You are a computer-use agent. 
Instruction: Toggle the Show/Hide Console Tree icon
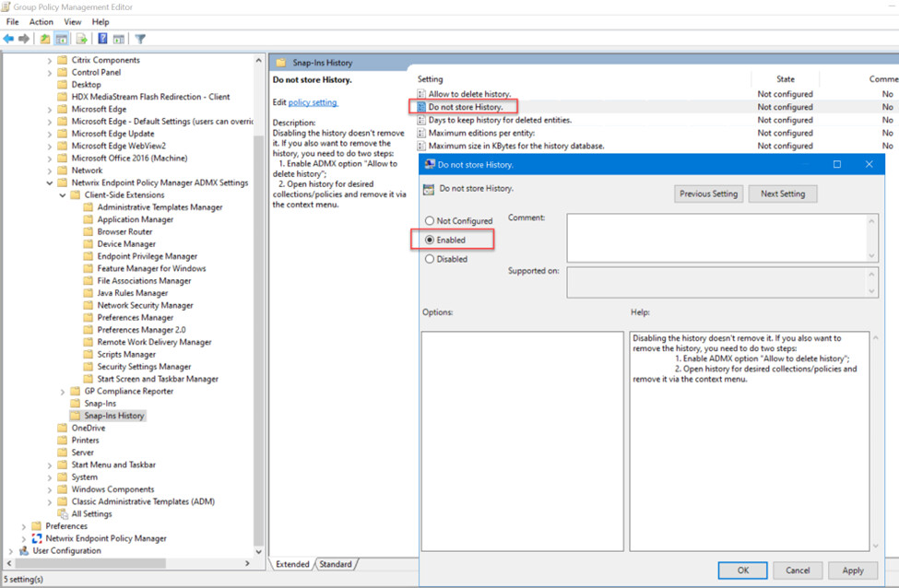tap(62, 39)
